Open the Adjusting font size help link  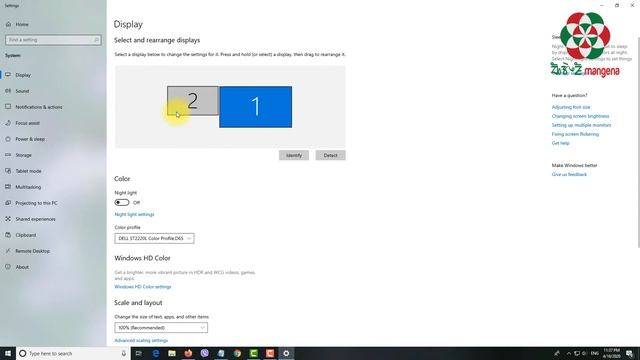point(571,107)
